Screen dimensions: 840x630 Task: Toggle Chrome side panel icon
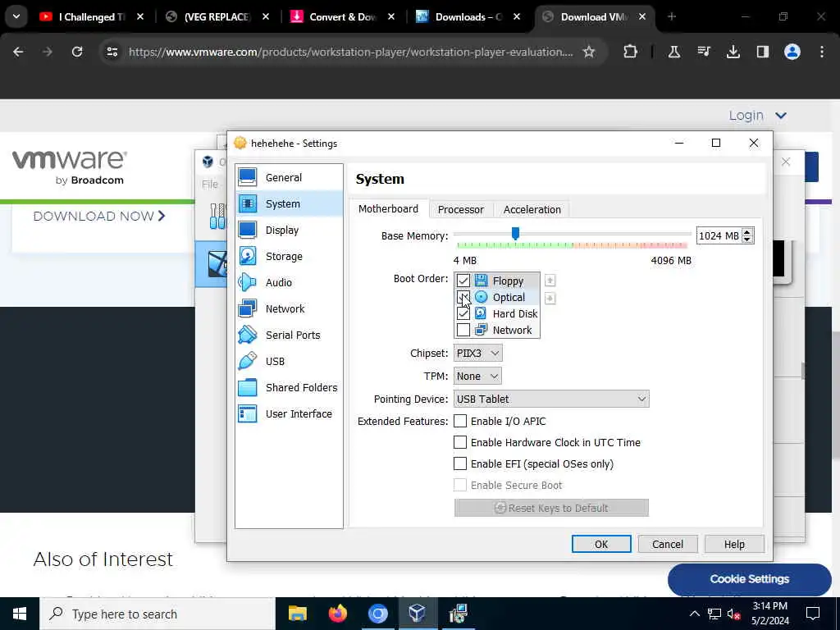(x=762, y=52)
